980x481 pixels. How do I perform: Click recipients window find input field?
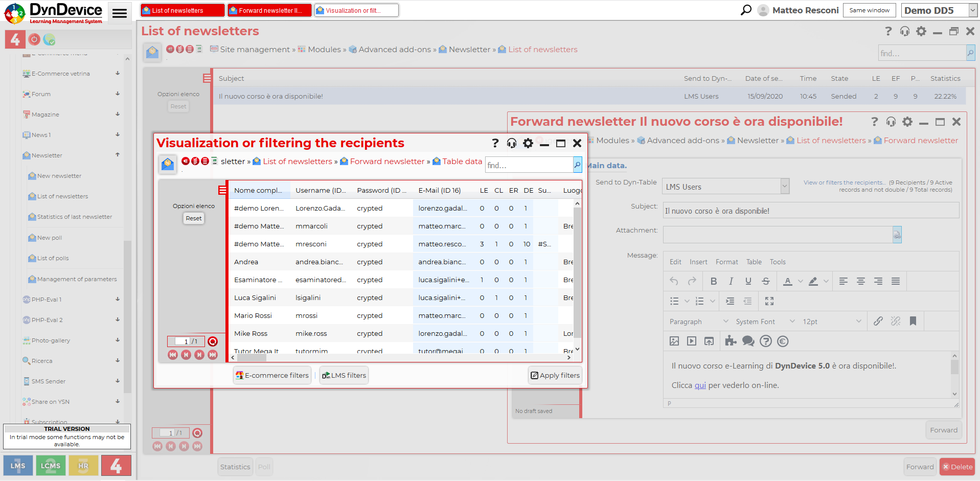[x=529, y=165]
